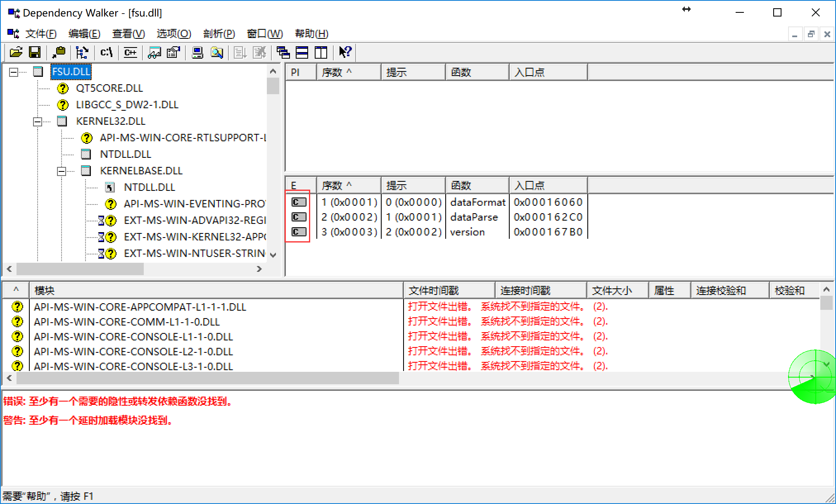Screen dimensions: 836x504
Task: Click the missing-module icon beside QT5CORE.DLL
Action: point(62,88)
